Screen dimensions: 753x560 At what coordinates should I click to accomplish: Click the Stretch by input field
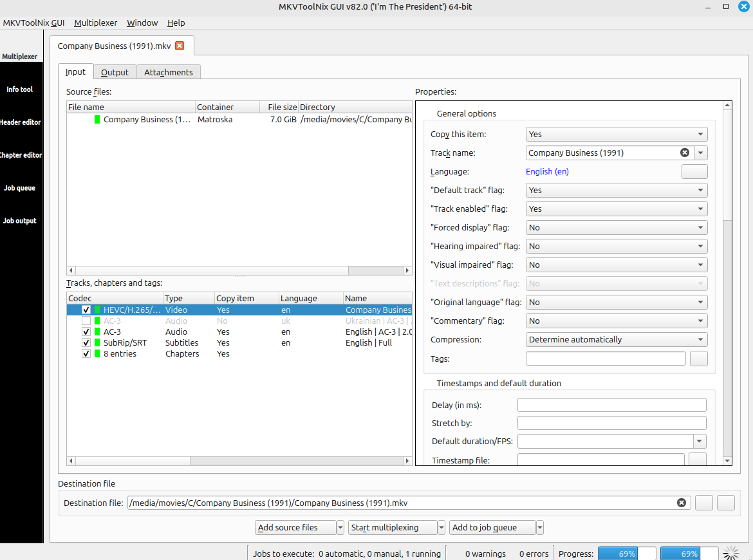click(612, 423)
